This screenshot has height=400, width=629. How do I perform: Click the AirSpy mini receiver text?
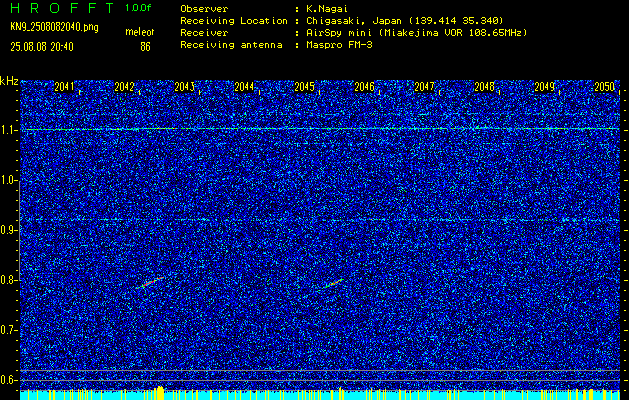click(x=416, y=33)
